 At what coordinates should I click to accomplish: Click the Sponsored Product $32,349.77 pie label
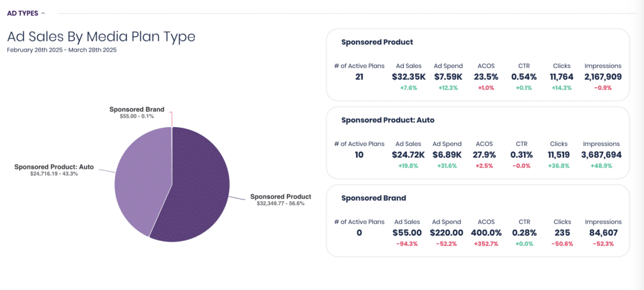point(280,199)
